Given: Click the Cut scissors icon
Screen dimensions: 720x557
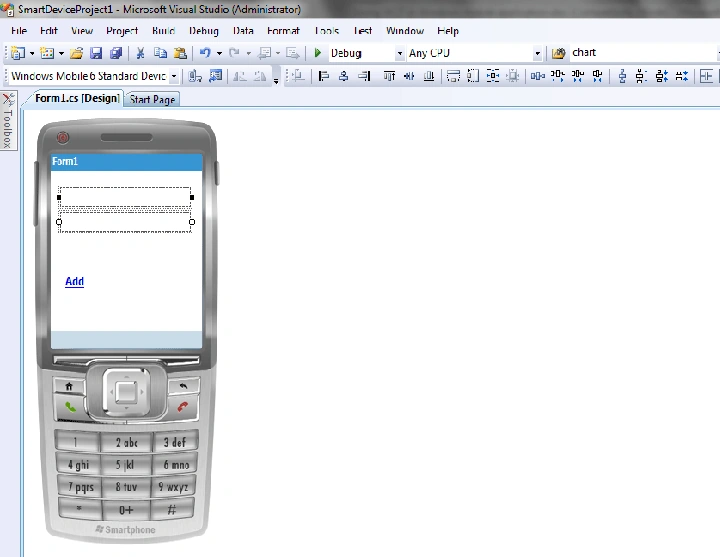Looking at the screenshot, I should (140, 53).
